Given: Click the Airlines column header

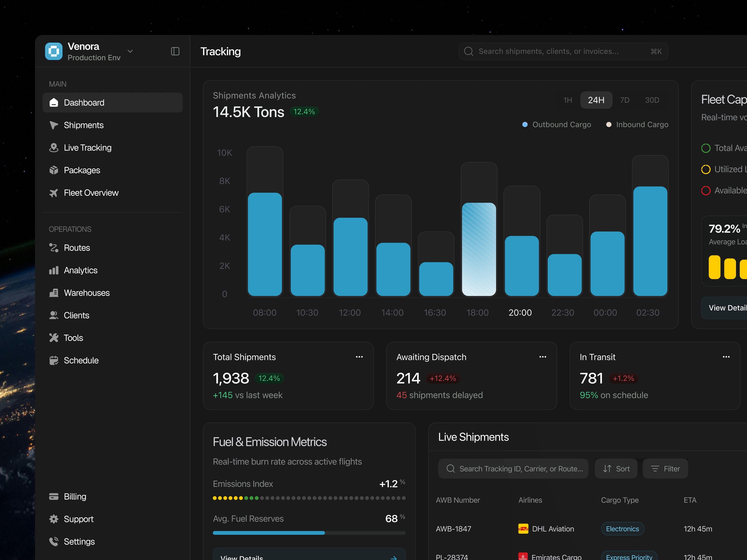Looking at the screenshot, I should (530, 500).
